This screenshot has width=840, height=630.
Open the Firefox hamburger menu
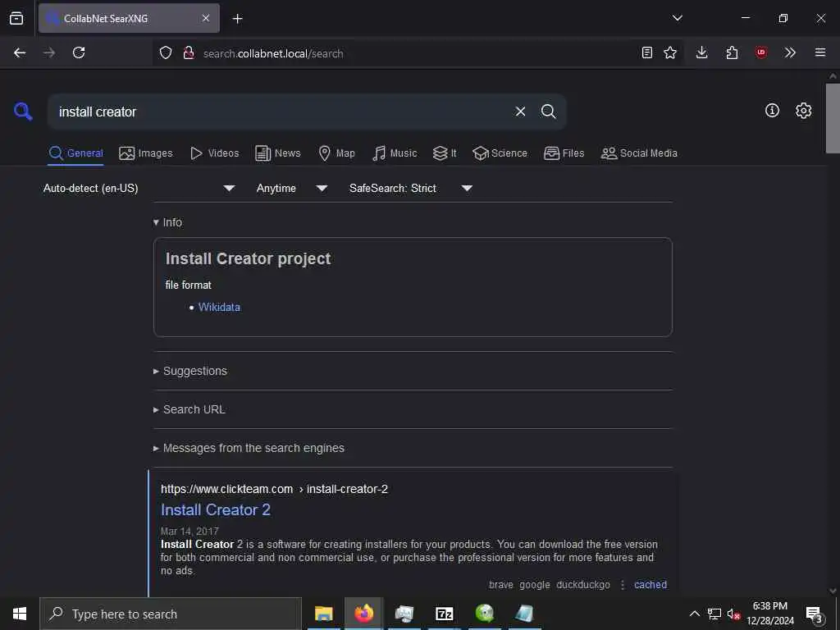(x=820, y=52)
